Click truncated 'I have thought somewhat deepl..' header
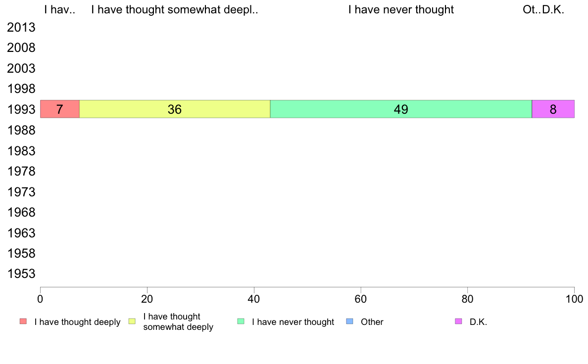 point(175,9)
